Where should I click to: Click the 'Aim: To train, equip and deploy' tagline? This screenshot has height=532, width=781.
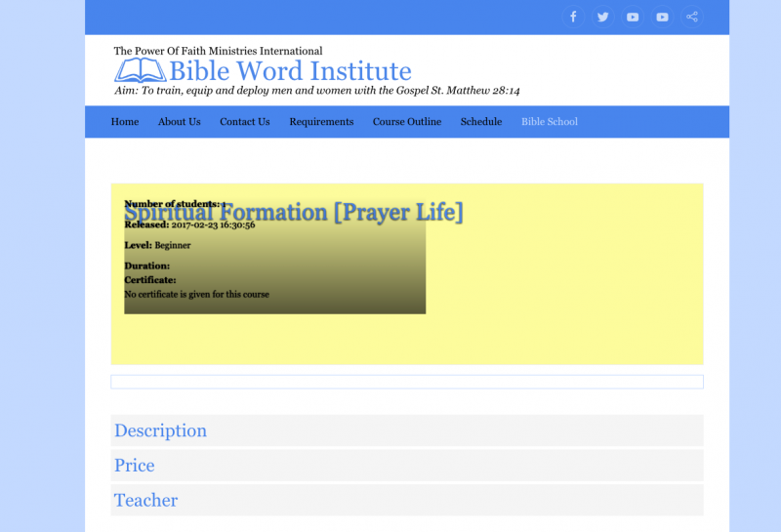pos(316,91)
